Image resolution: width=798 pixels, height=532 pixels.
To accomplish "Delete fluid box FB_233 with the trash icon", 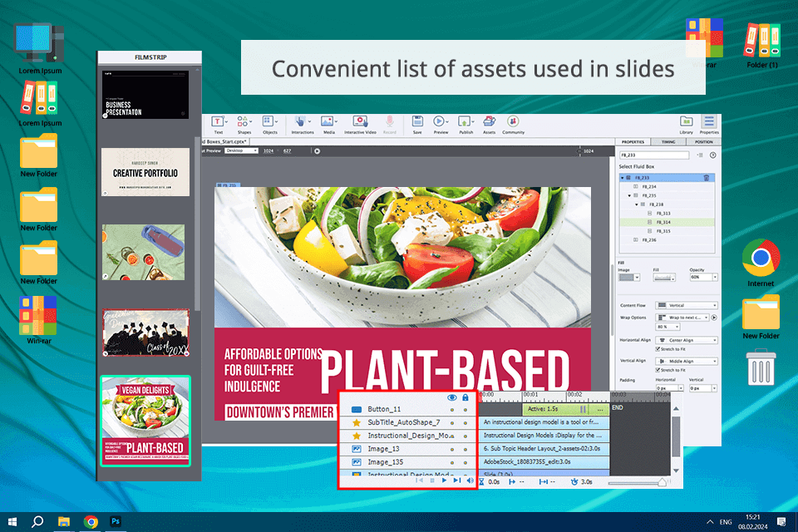I will click(707, 178).
